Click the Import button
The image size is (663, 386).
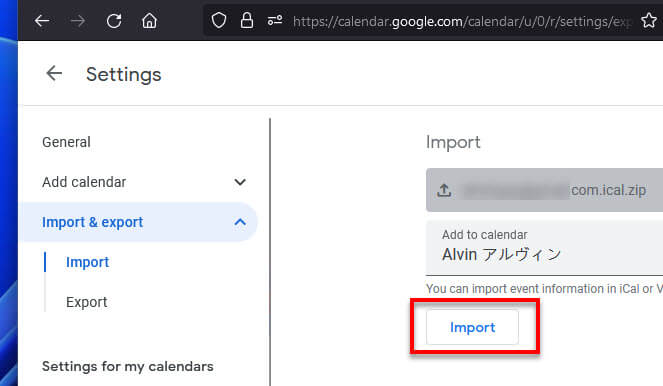pos(472,327)
